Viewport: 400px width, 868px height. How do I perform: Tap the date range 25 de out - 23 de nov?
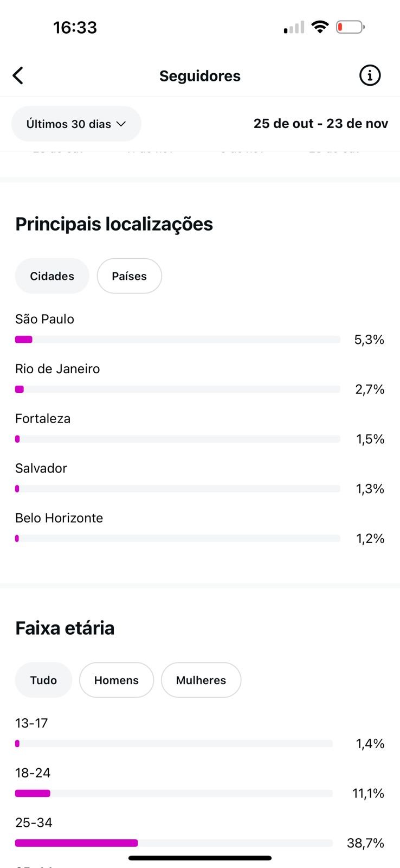(320, 124)
